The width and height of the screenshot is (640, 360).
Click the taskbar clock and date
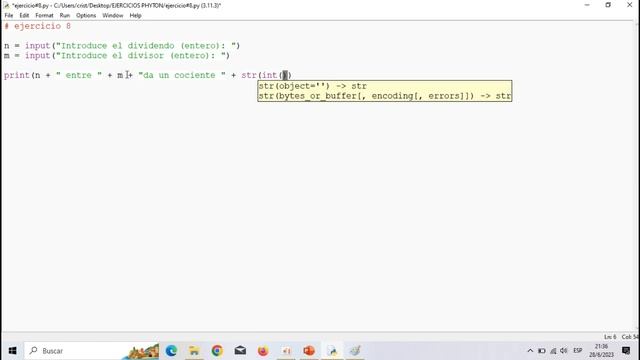click(x=601, y=351)
